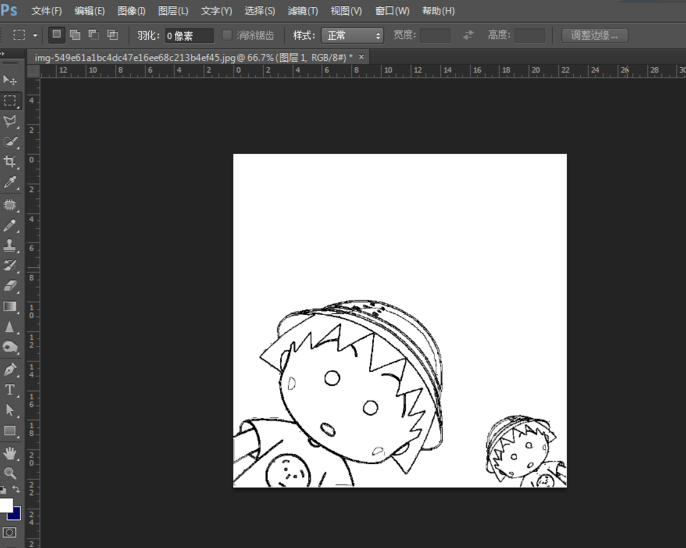Select the Clone Stamp tool

tap(10, 245)
